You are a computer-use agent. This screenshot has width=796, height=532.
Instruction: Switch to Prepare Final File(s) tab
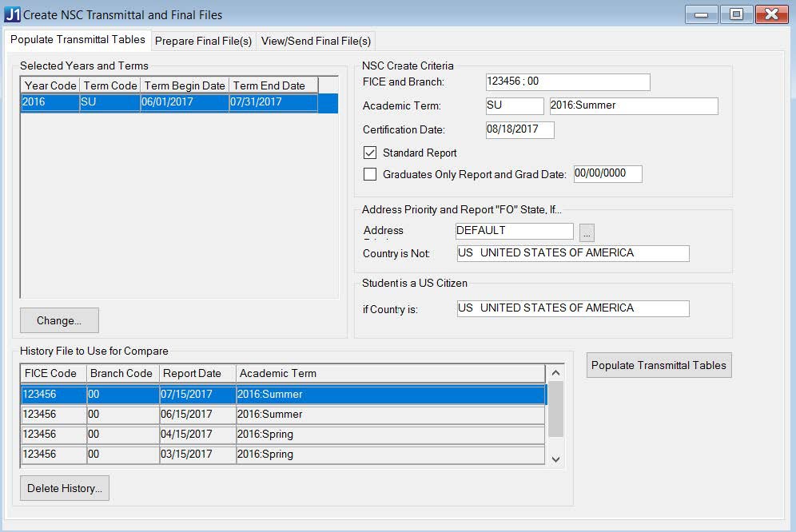pyautogui.click(x=203, y=41)
